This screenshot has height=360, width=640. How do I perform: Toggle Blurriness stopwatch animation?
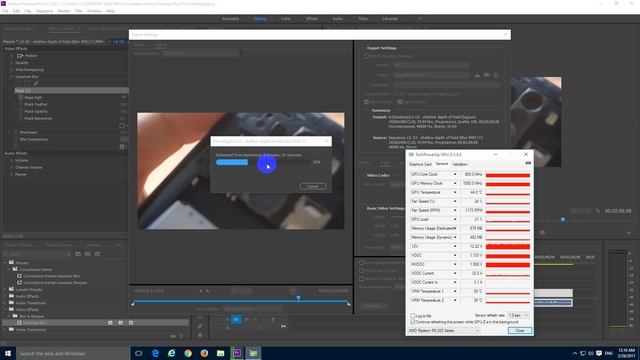coord(16,132)
